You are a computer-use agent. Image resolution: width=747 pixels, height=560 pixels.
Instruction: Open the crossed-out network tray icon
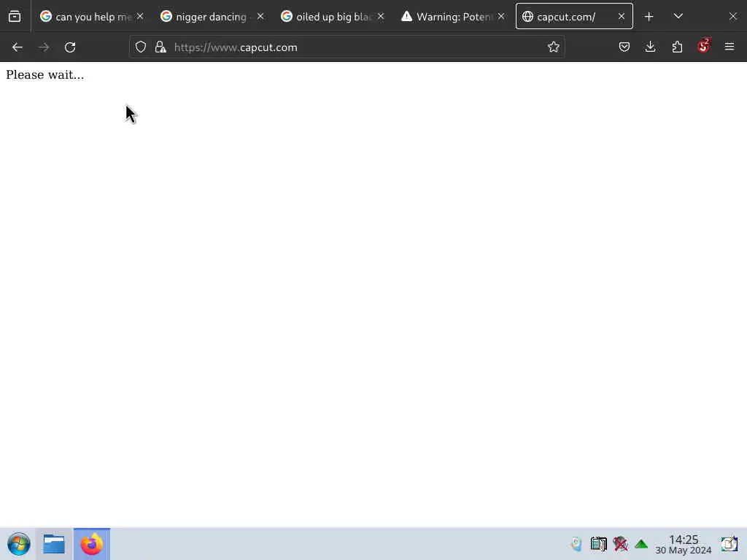[620, 544]
